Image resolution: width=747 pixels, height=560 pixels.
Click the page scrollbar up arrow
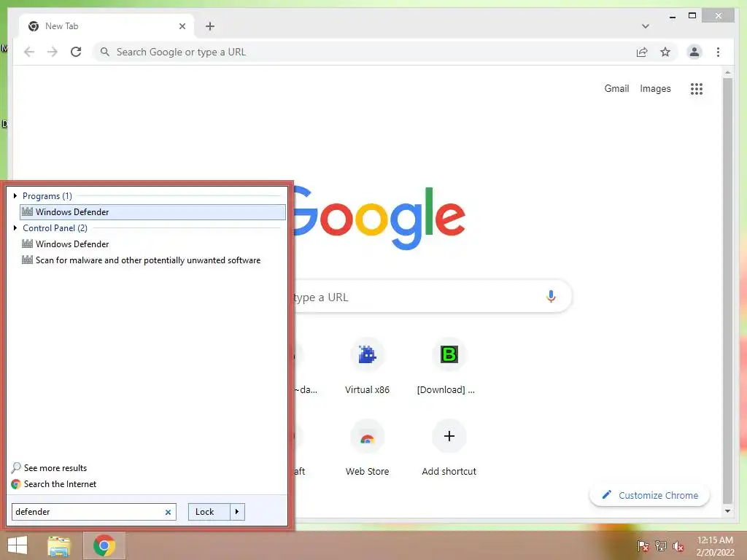727,72
